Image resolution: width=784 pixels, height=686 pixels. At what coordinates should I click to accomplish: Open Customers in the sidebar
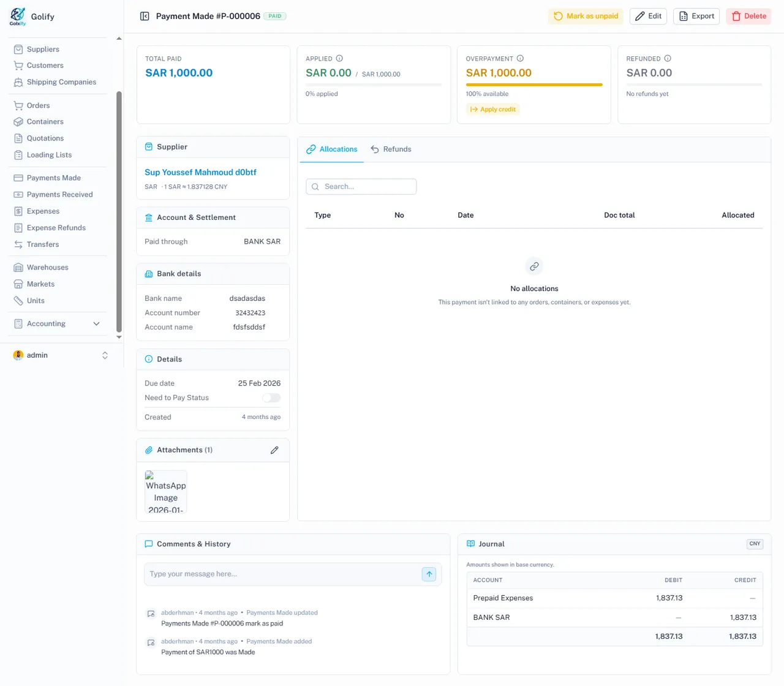45,66
